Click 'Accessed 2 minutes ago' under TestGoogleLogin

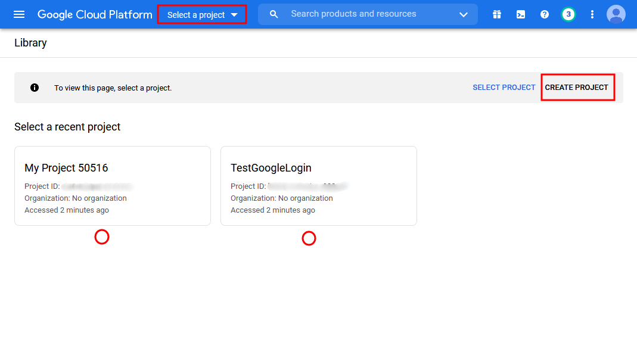coord(272,210)
